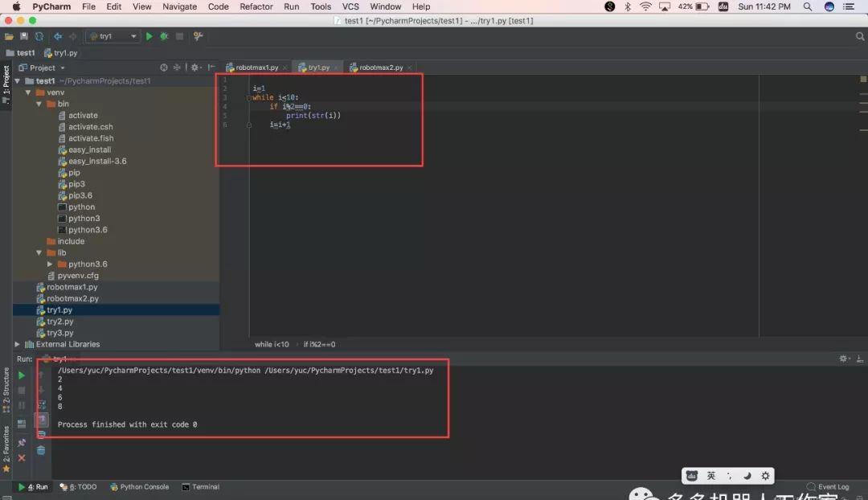Open the Python Console tab
The width and height of the screenshot is (868, 500).
tap(140, 486)
